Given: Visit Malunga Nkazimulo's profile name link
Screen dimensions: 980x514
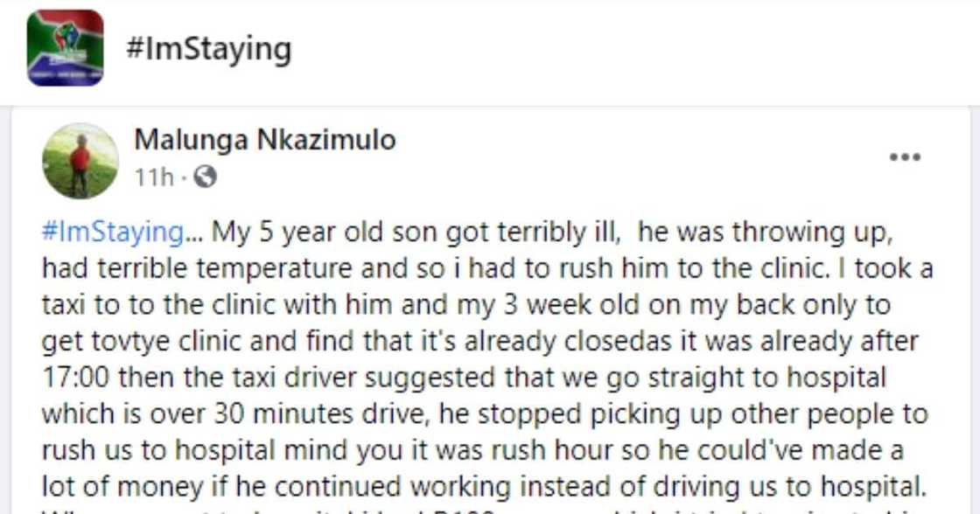Looking at the screenshot, I should [265, 139].
